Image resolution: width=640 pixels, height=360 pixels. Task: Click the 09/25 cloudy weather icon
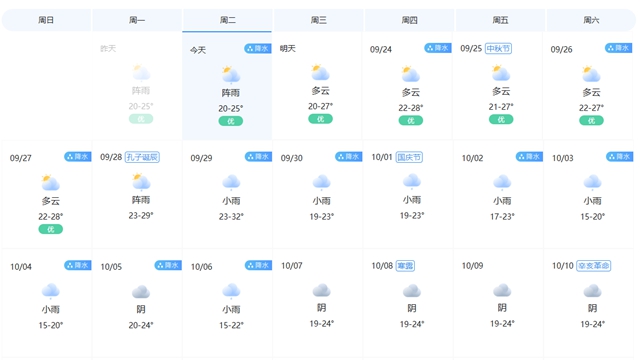click(501, 73)
